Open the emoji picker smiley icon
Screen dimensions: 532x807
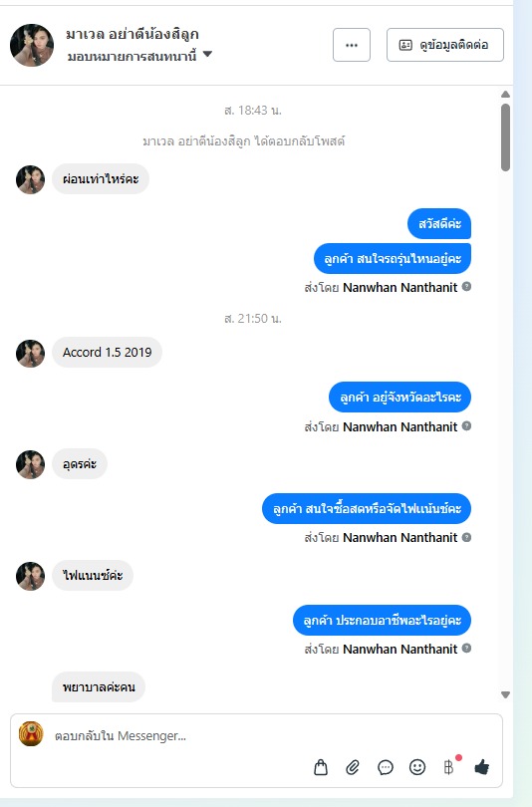[417, 767]
